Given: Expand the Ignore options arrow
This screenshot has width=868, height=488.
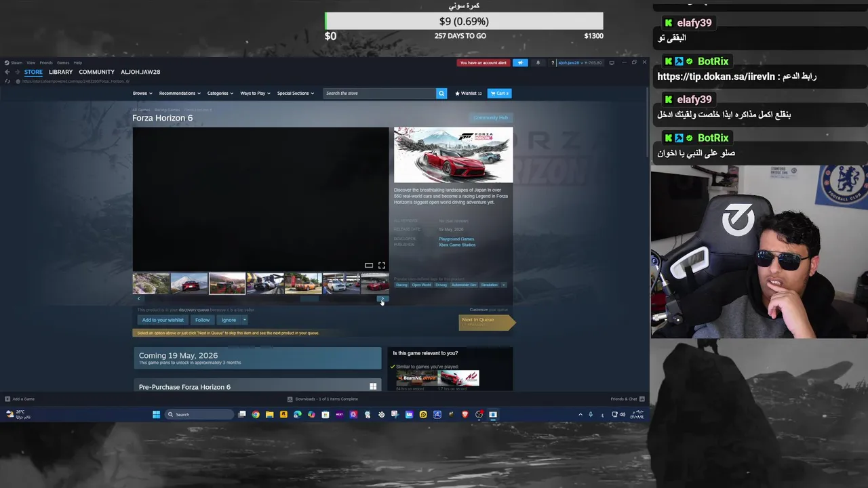Looking at the screenshot, I should click(x=245, y=320).
